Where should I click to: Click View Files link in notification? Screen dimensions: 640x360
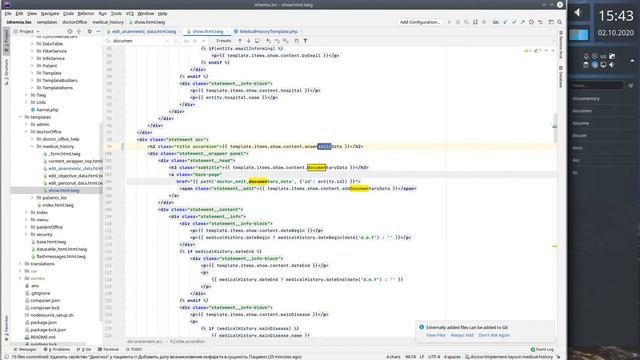[x=436, y=335]
